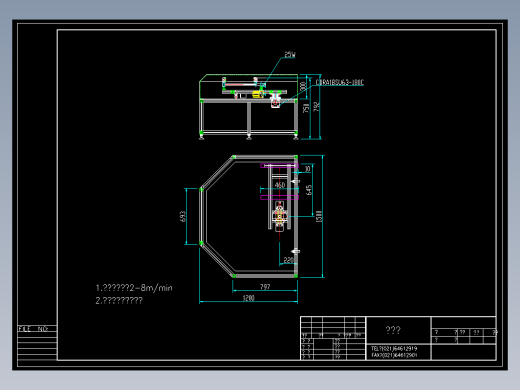Select the 460 width dimension
520x390 pixels.
point(280,185)
